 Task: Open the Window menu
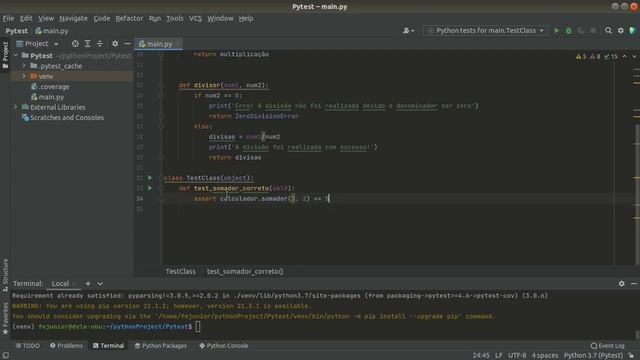pos(220,18)
